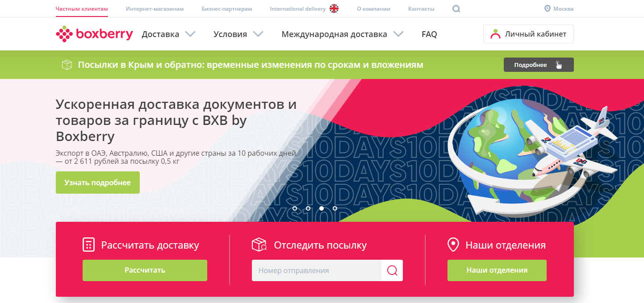
Task: Expand the Условия menu chevron
Action: [258, 34]
